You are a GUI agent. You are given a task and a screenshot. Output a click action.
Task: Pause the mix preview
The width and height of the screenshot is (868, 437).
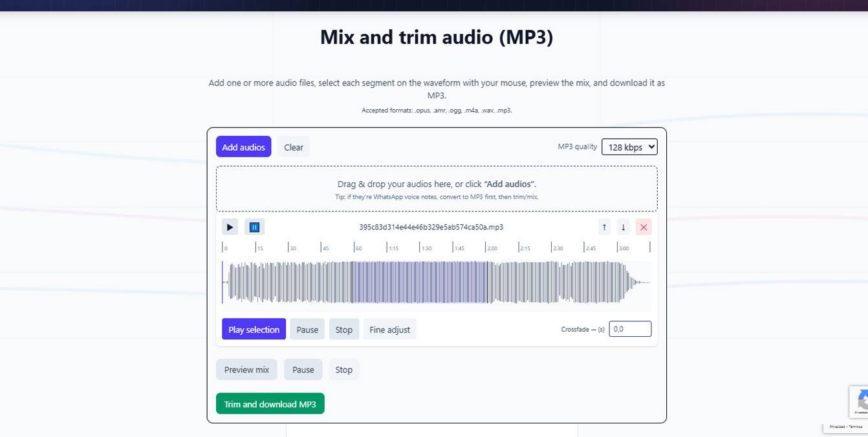click(x=303, y=369)
